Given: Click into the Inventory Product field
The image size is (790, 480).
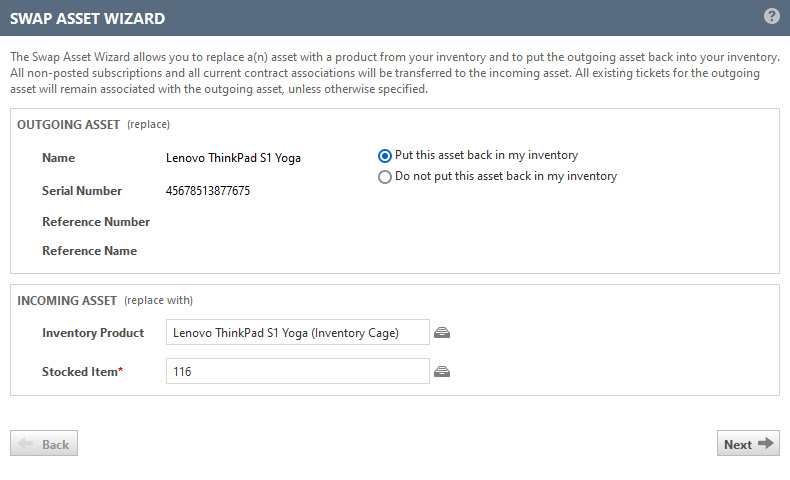Looking at the screenshot, I should coord(297,333).
